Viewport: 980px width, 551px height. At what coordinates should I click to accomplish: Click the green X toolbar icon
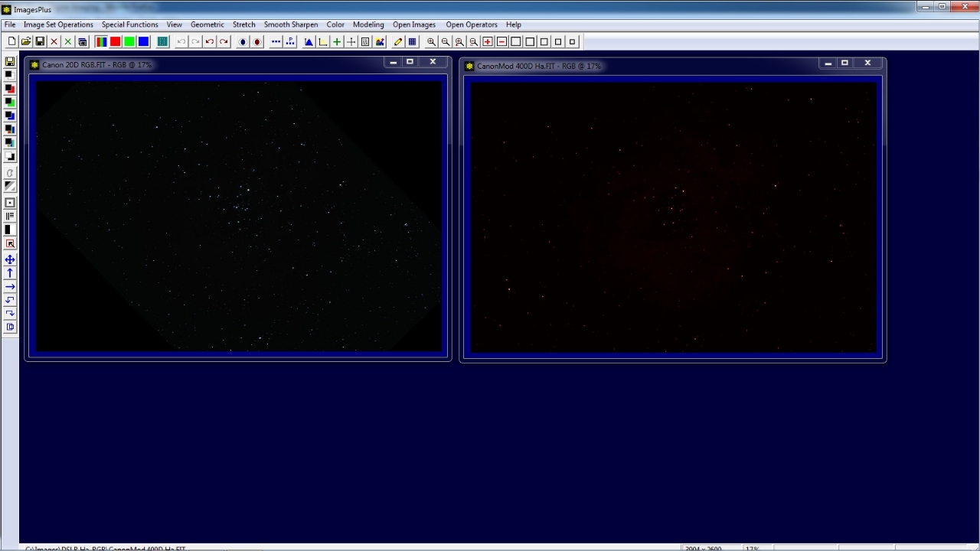click(68, 41)
